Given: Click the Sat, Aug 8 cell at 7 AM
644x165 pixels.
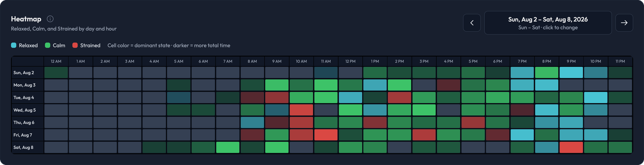Looking at the screenshot, I should click(228, 147).
